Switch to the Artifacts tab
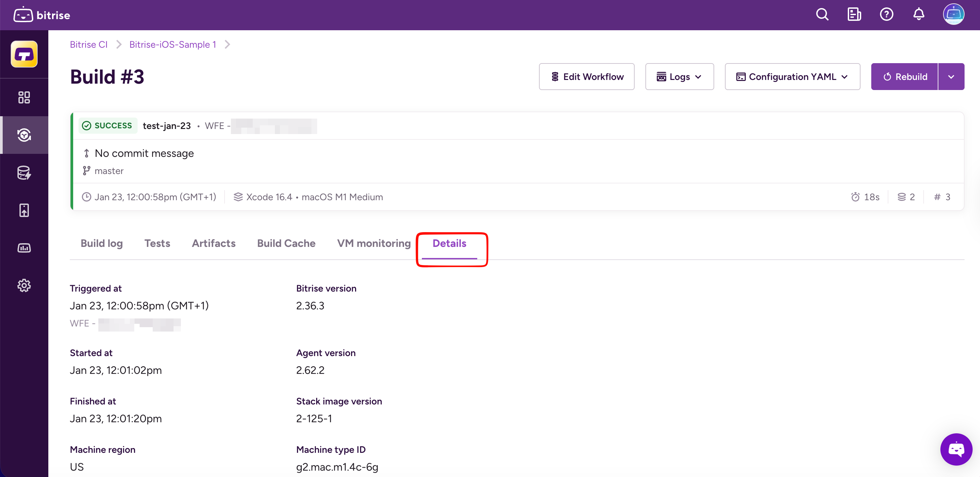 [x=213, y=243]
